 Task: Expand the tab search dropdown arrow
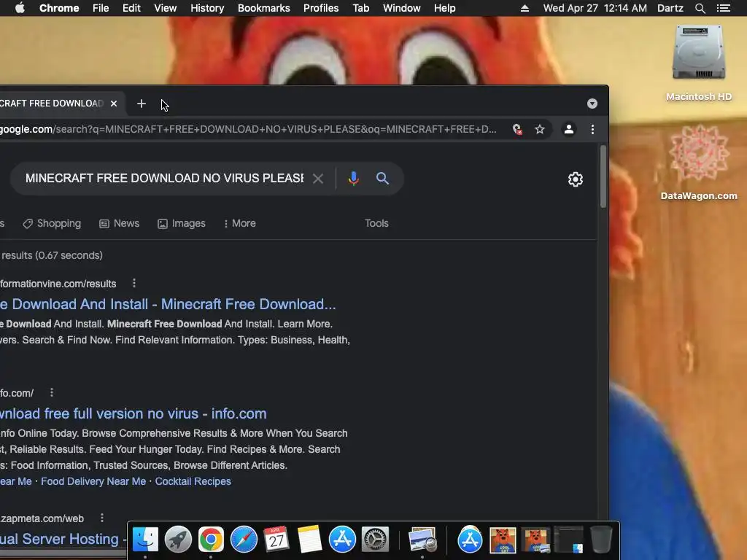[x=592, y=104]
